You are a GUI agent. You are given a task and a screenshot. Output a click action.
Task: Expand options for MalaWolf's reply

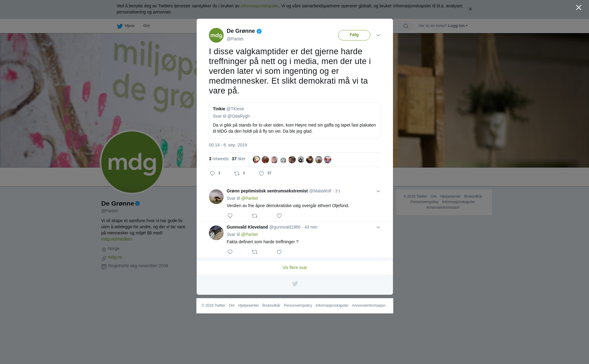(378, 191)
